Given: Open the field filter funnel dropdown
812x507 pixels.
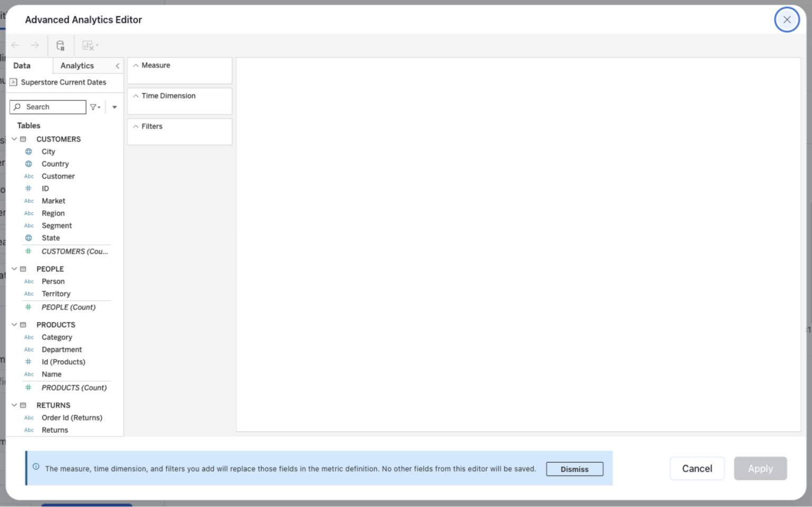Looking at the screenshot, I should (x=95, y=107).
